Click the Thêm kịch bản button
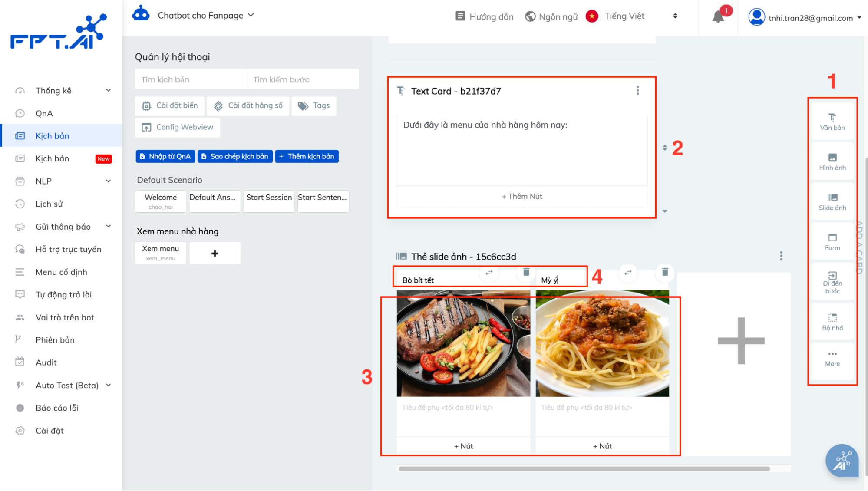 [307, 156]
